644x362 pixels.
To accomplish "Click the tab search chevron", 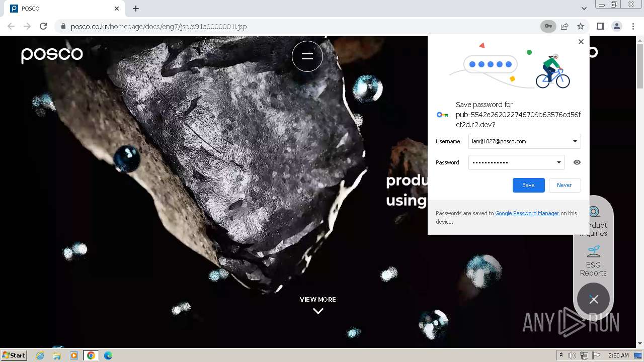I will click(x=584, y=9).
